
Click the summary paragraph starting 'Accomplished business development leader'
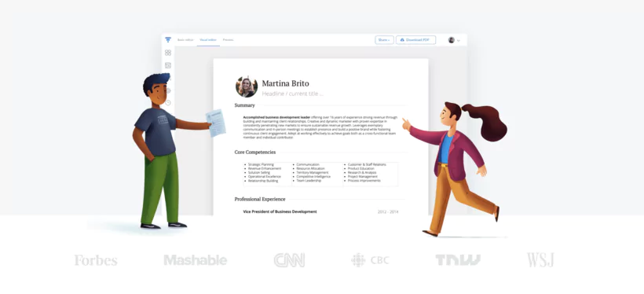click(x=320, y=127)
